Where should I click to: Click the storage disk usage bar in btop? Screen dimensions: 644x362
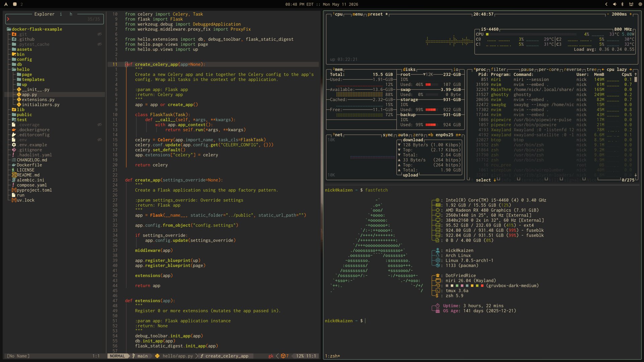coord(431,110)
